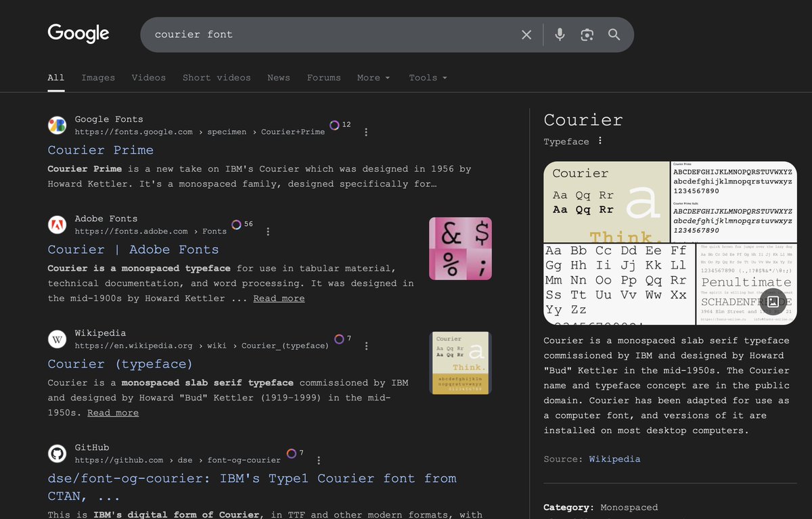Click Read more under the Adobe Fonts snippet
The width and height of the screenshot is (812, 519).
[x=279, y=298]
